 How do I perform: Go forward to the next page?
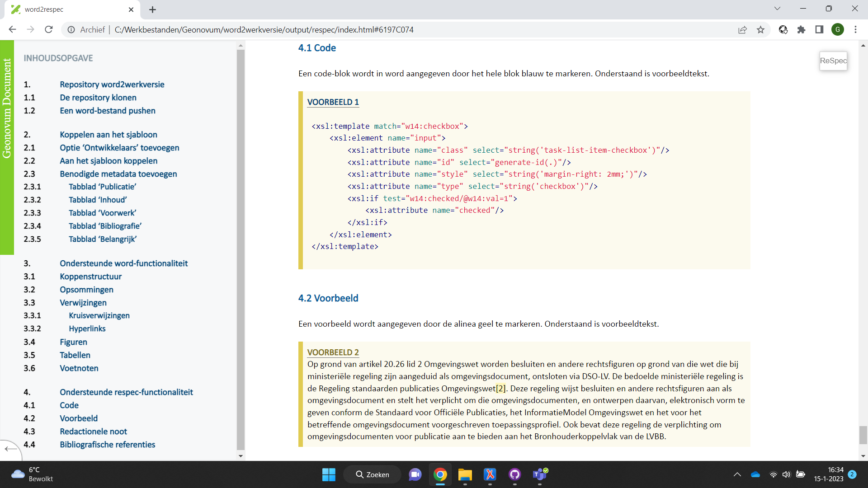pos(30,29)
